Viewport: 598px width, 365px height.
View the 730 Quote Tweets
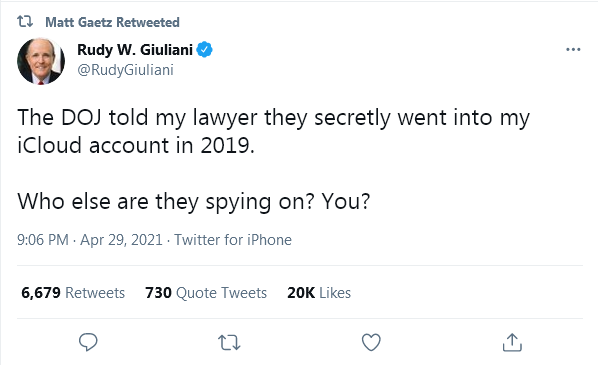click(206, 293)
